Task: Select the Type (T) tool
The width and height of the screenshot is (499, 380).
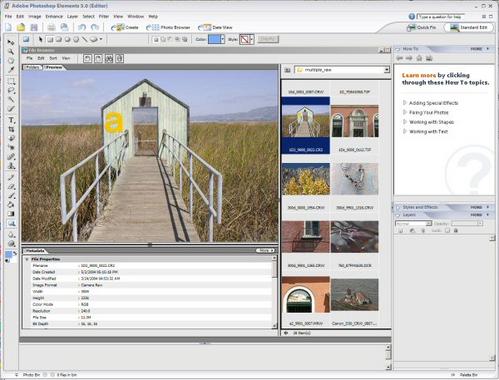Action: pos(11,120)
